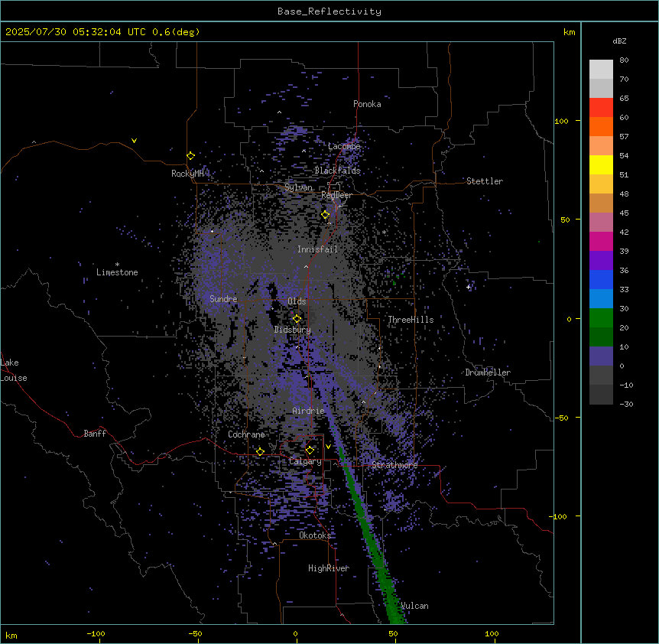Click the ThreeHills city label
The image size is (659, 644).
(x=411, y=320)
